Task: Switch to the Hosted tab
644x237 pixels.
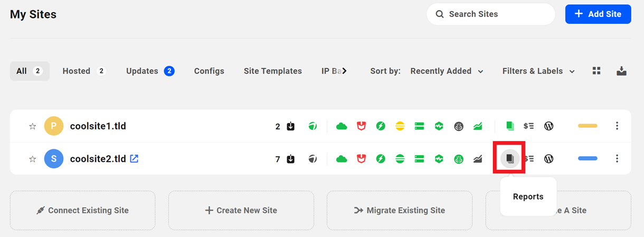Action: click(84, 71)
